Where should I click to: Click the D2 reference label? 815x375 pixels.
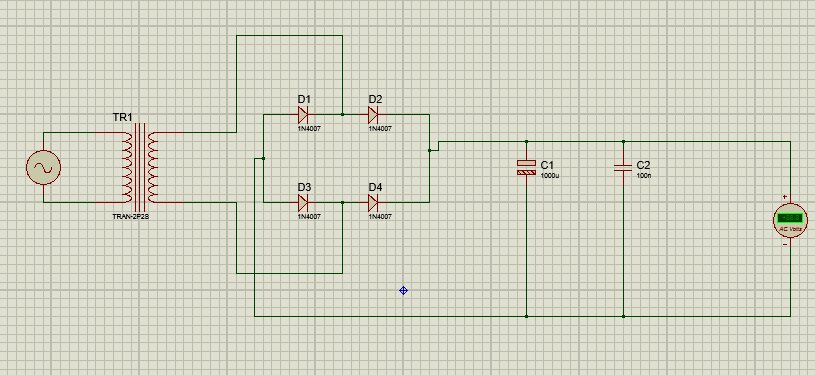[375, 99]
